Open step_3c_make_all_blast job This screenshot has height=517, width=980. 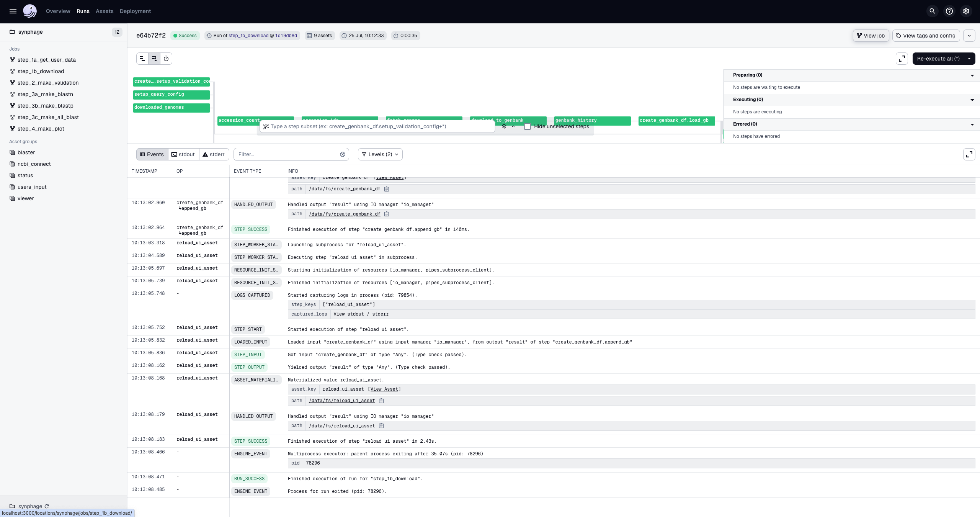(x=48, y=117)
